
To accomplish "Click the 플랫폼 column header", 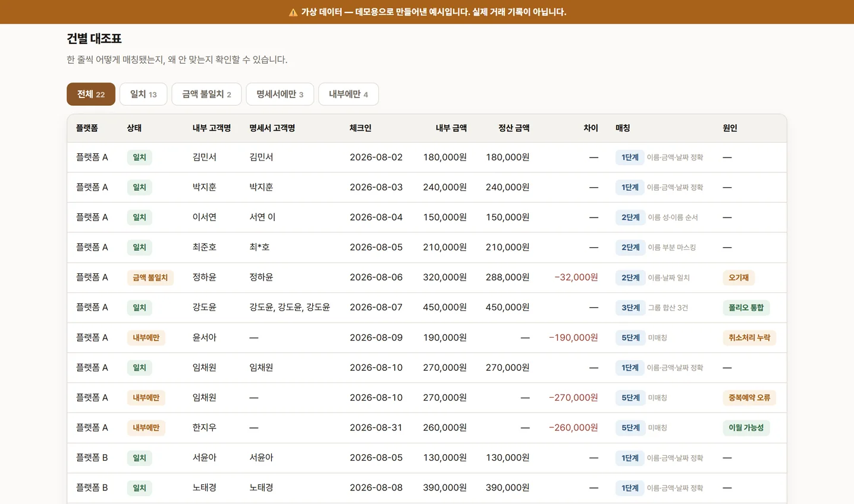I will pos(87,128).
